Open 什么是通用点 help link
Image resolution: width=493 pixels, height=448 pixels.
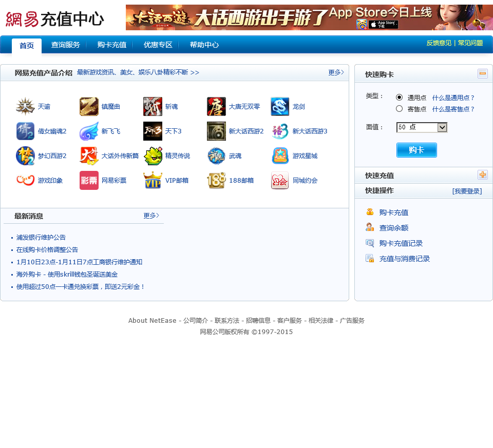(453, 98)
